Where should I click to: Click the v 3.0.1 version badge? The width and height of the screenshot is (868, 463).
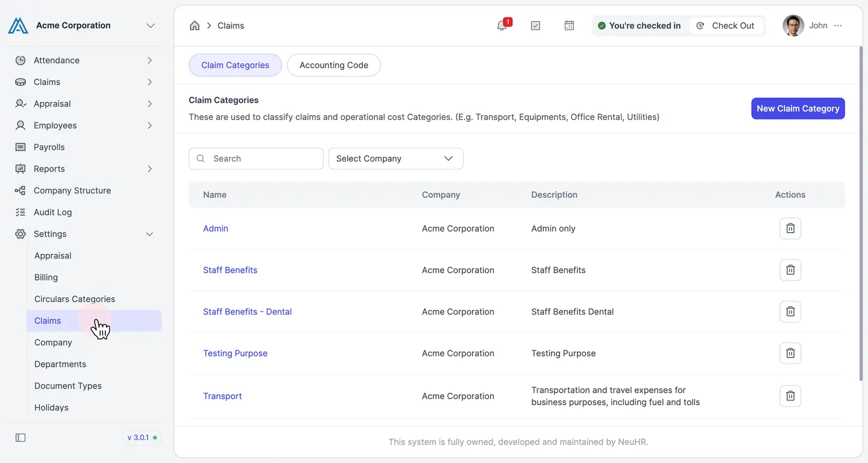[x=142, y=438]
